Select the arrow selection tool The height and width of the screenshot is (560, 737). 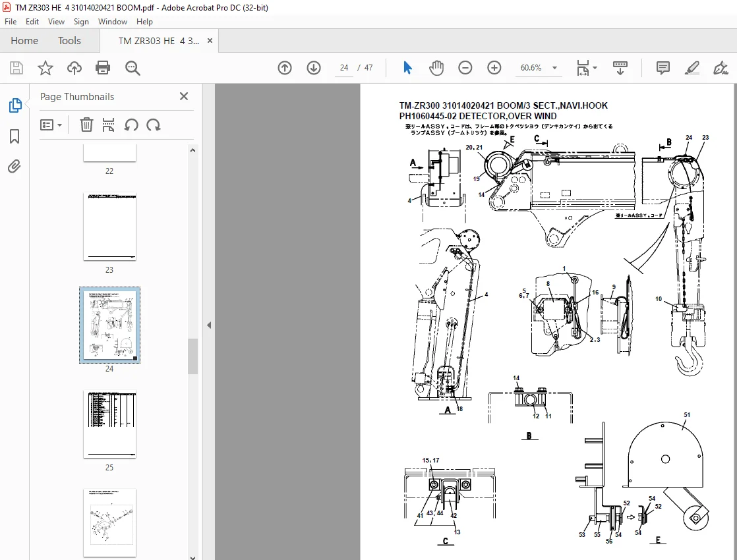(407, 68)
